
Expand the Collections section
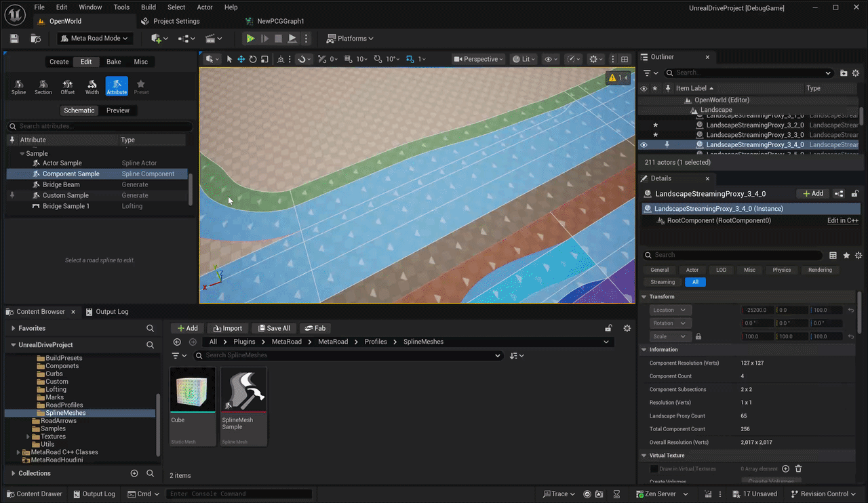click(x=13, y=473)
